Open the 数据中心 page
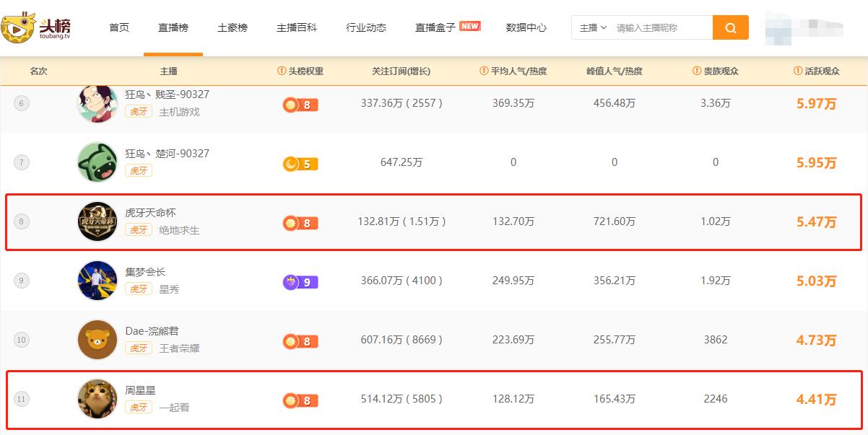This screenshot has width=868, height=435. [524, 27]
